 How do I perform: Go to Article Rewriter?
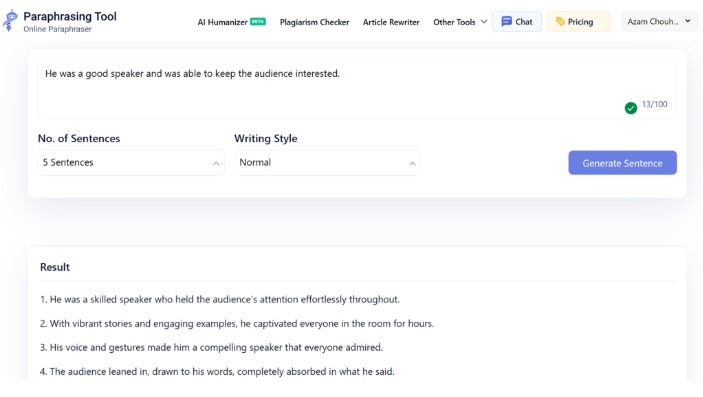tap(391, 22)
